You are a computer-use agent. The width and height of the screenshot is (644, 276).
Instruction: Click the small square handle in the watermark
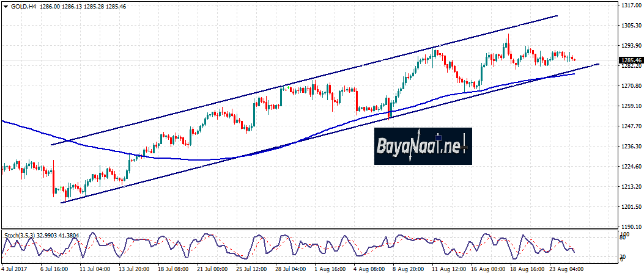(x=438, y=137)
